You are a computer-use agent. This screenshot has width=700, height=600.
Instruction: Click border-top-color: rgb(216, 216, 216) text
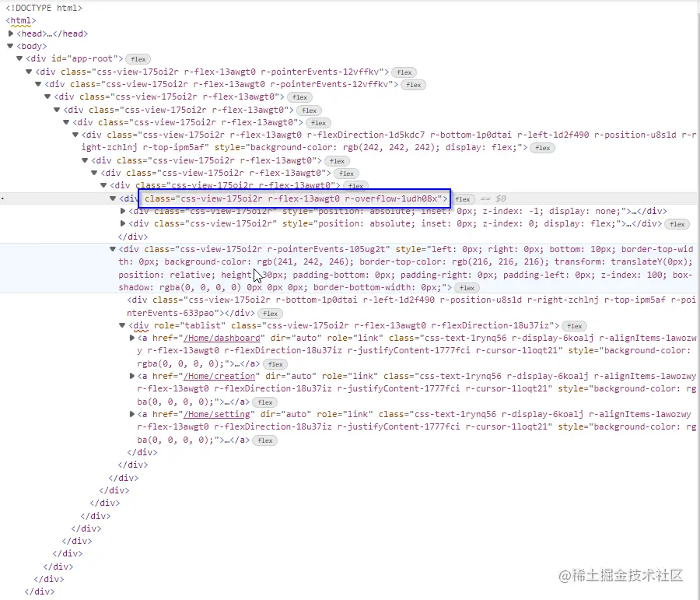(454, 261)
